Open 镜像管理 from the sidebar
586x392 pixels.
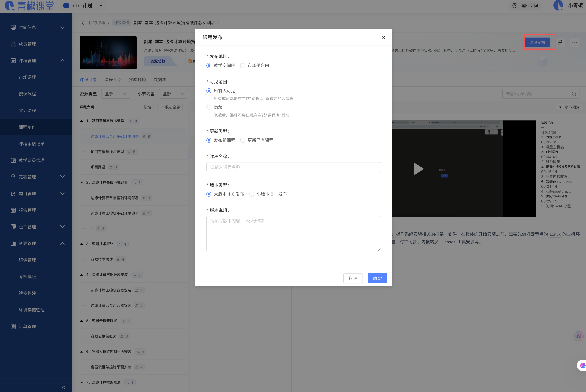pos(28,260)
